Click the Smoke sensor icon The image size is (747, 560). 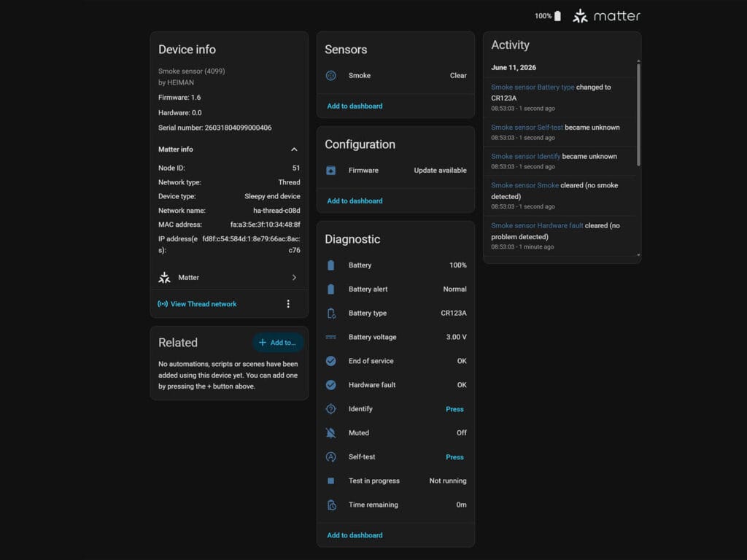click(330, 75)
